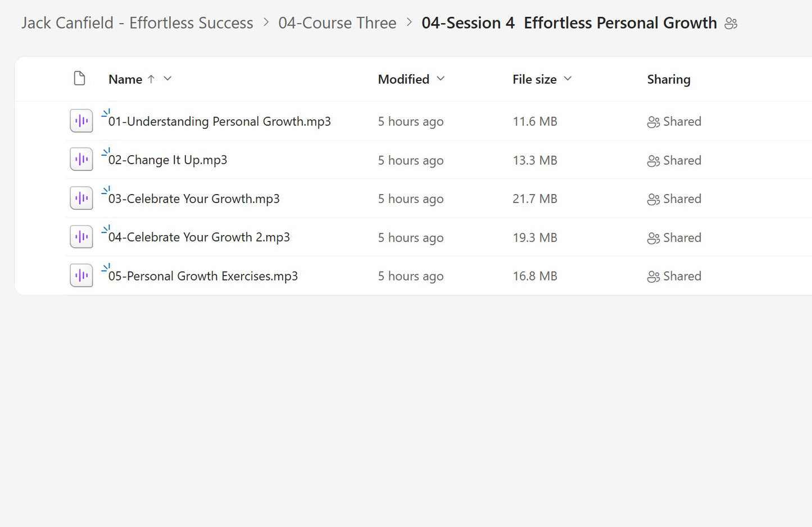812x527 pixels.
Task: Click the audio icon for 01-Understanding Personal Growth.mp3
Action: [x=81, y=120]
